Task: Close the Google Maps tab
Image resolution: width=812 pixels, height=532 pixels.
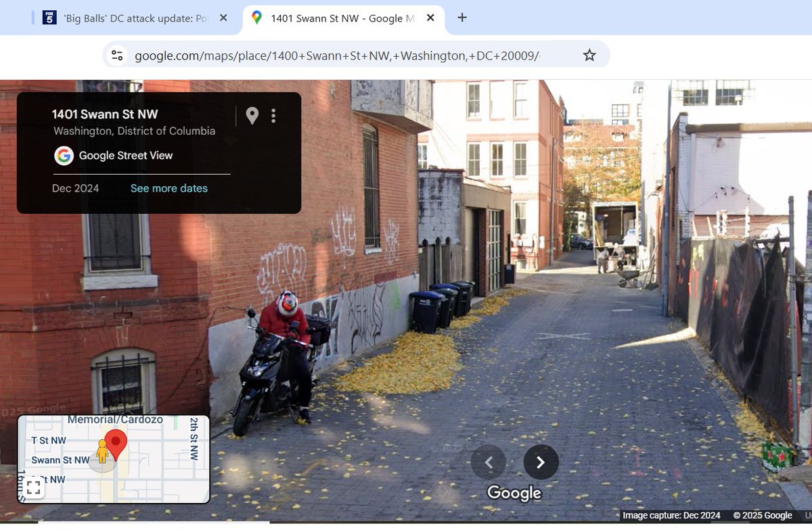Action: click(430, 18)
